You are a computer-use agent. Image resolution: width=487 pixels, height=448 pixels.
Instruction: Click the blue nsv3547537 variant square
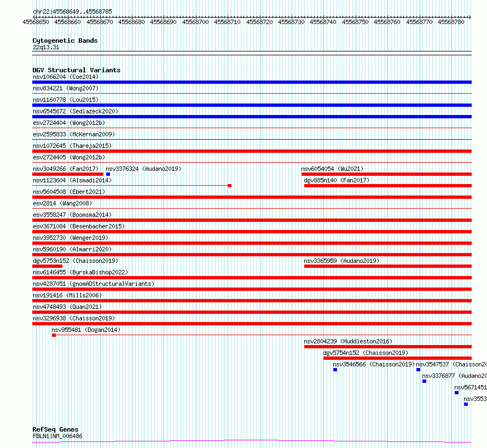419,370
